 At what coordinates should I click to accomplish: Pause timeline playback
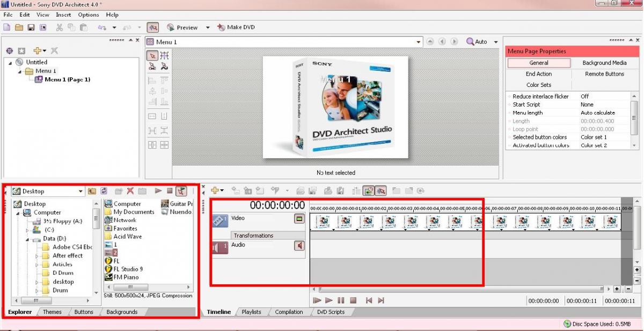point(341,301)
